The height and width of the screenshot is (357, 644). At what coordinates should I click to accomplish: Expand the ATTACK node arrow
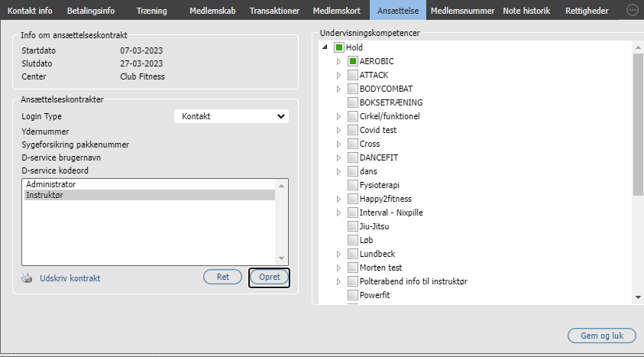[x=338, y=75]
